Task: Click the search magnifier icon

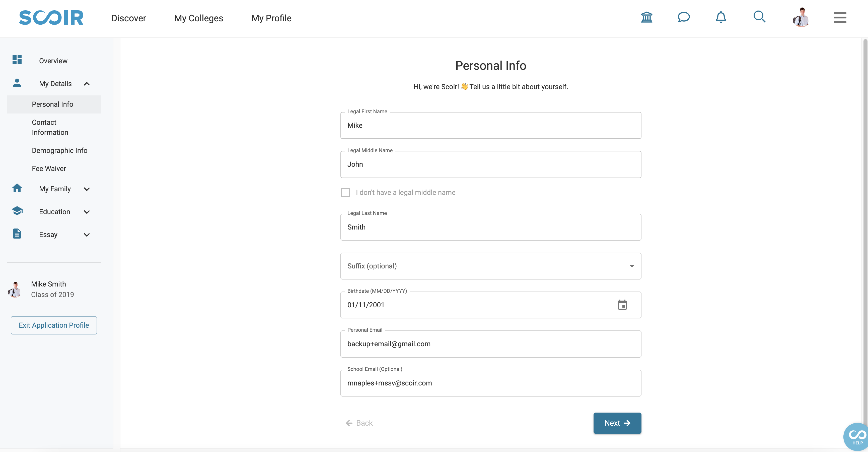Action: (x=759, y=17)
